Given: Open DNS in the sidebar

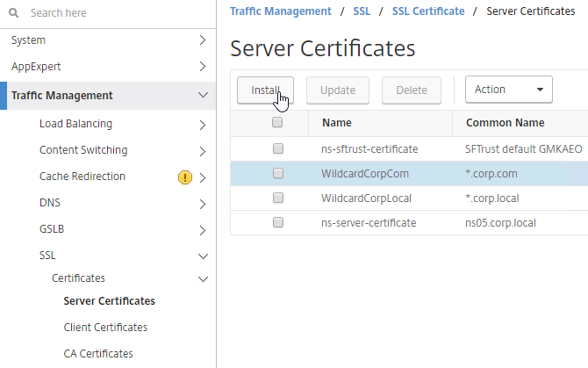Looking at the screenshot, I should click(x=50, y=203).
